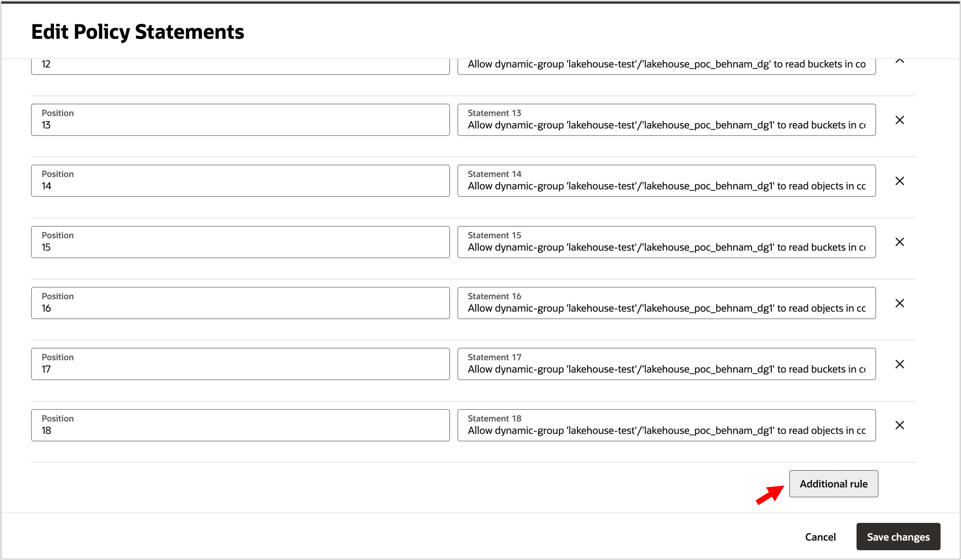This screenshot has width=961, height=560.
Task: Select the Position 15 input box
Action: coord(240,242)
